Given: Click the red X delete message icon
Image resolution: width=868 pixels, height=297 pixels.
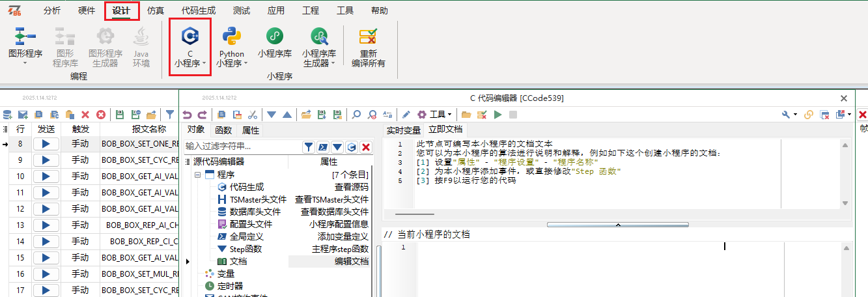Looking at the screenshot, I should [85, 115].
